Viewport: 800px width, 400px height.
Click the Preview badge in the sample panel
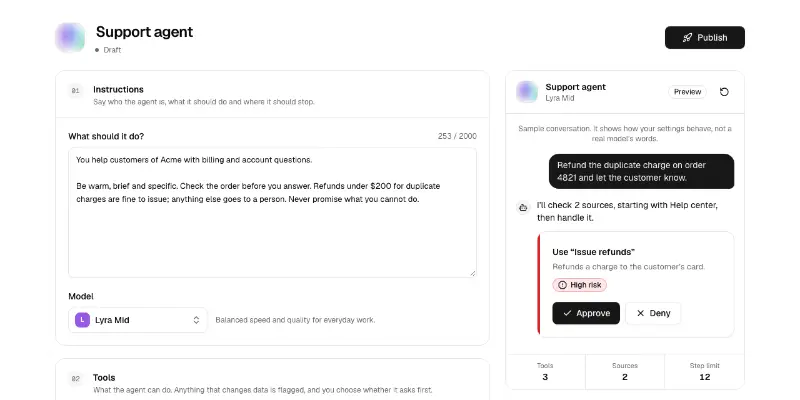pyautogui.click(x=687, y=92)
